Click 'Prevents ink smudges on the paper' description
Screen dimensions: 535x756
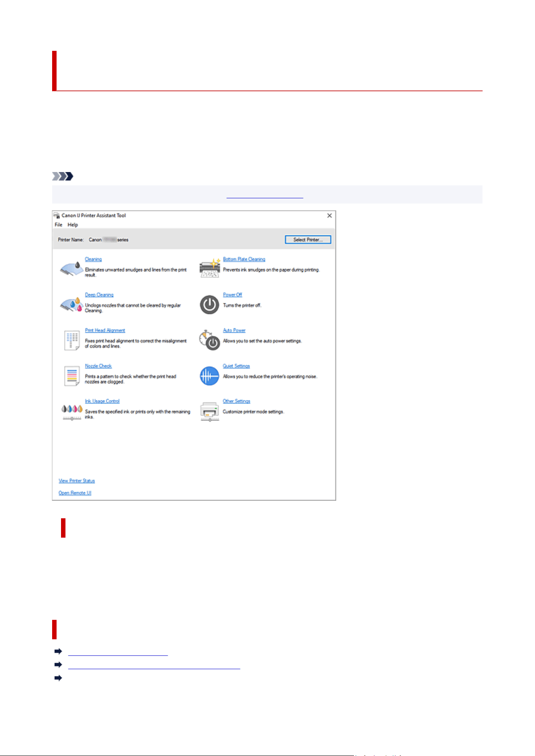pos(271,270)
